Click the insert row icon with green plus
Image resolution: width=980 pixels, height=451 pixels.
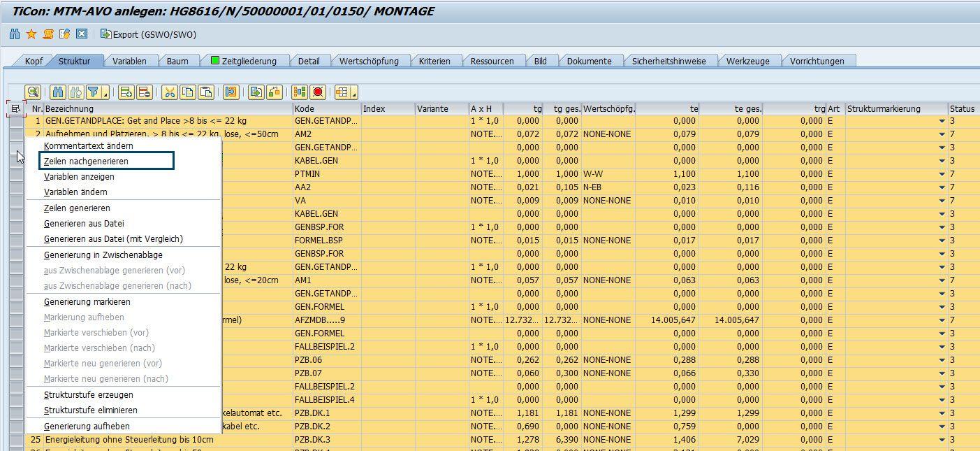coord(126,92)
